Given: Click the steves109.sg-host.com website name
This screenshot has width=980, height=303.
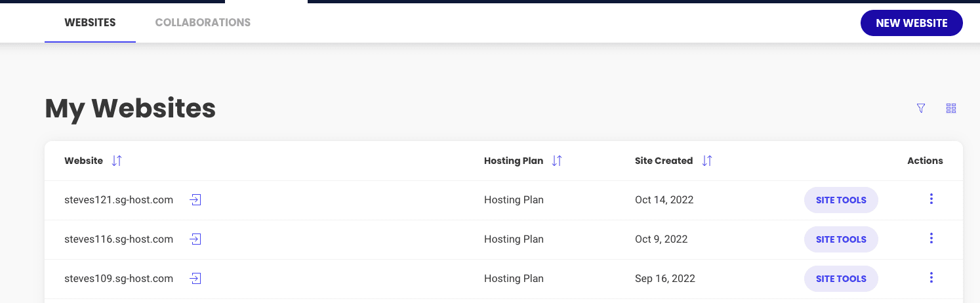Looking at the screenshot, I should tap(119, 279).
